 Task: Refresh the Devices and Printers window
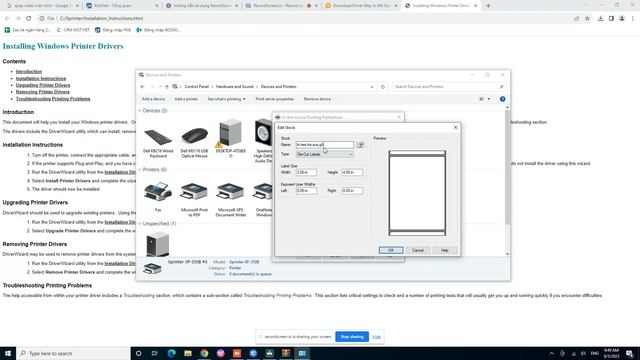pyautogui.click(x=382, y=87)
